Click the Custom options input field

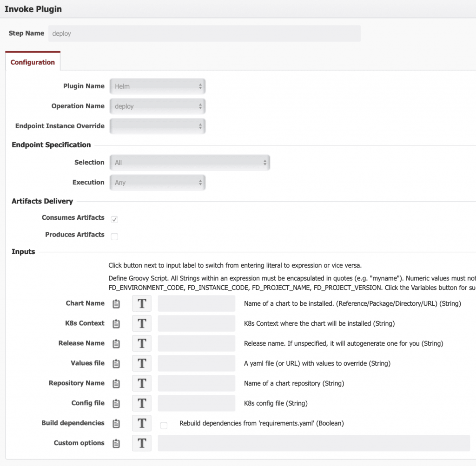pos(314,444)
